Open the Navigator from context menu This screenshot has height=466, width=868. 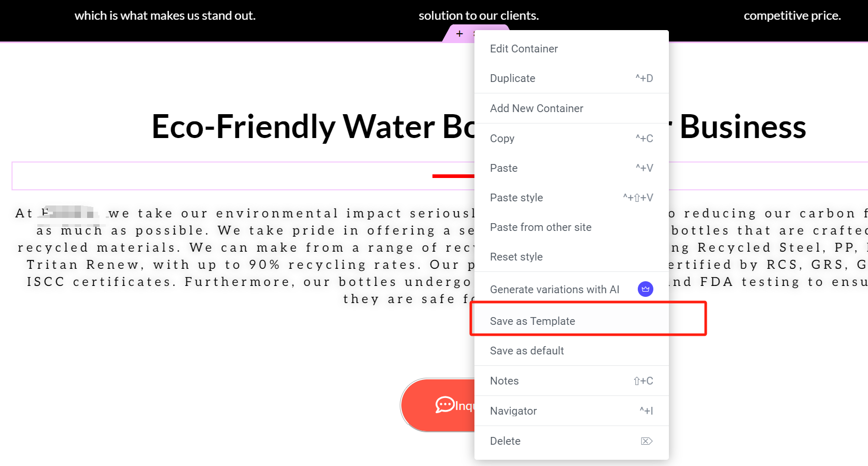(x=513, y=411)
